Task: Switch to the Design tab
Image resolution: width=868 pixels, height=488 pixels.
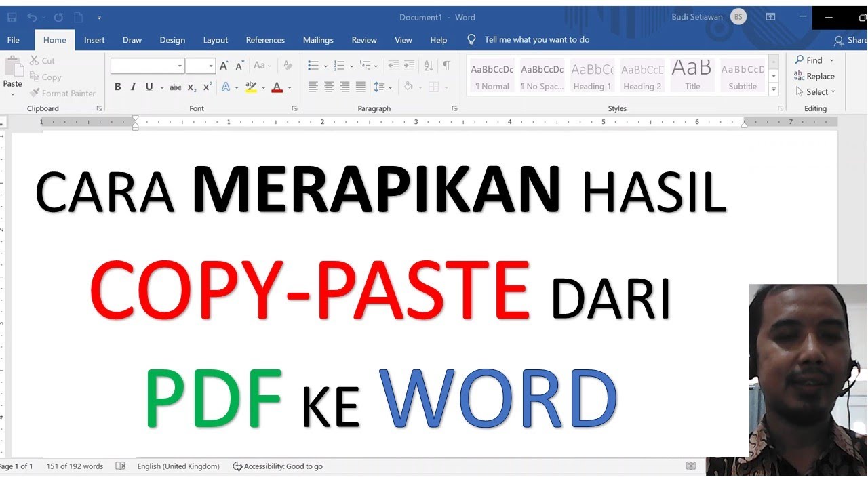Action: (x=172, y=40)
